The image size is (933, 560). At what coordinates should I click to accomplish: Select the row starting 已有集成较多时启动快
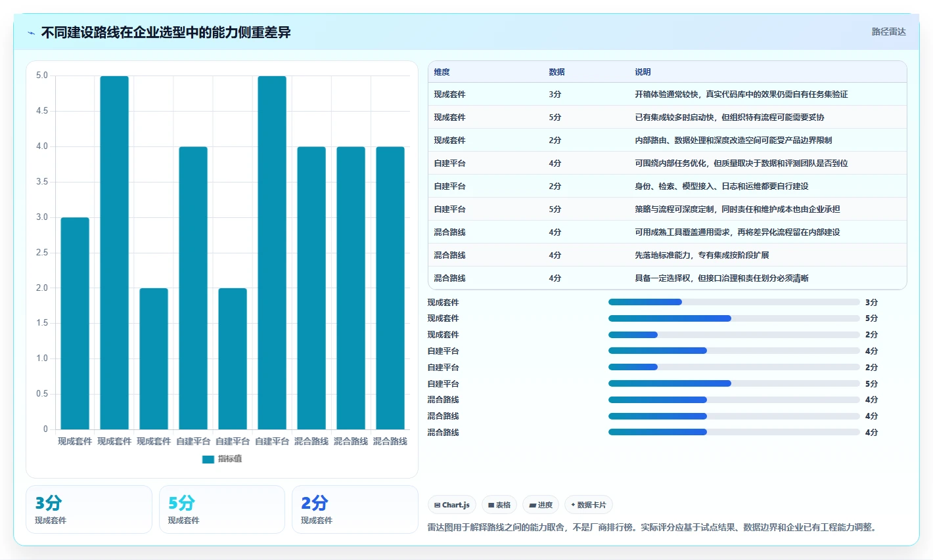pyautogui.click(x=668, y=118)
